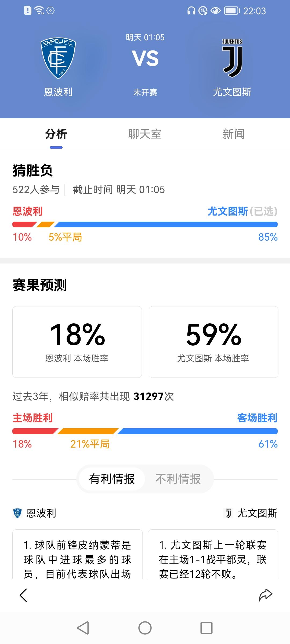The image size is (290, 644).
Task: Switch to 有利情报 toggle option
Action: coord(112,479)
